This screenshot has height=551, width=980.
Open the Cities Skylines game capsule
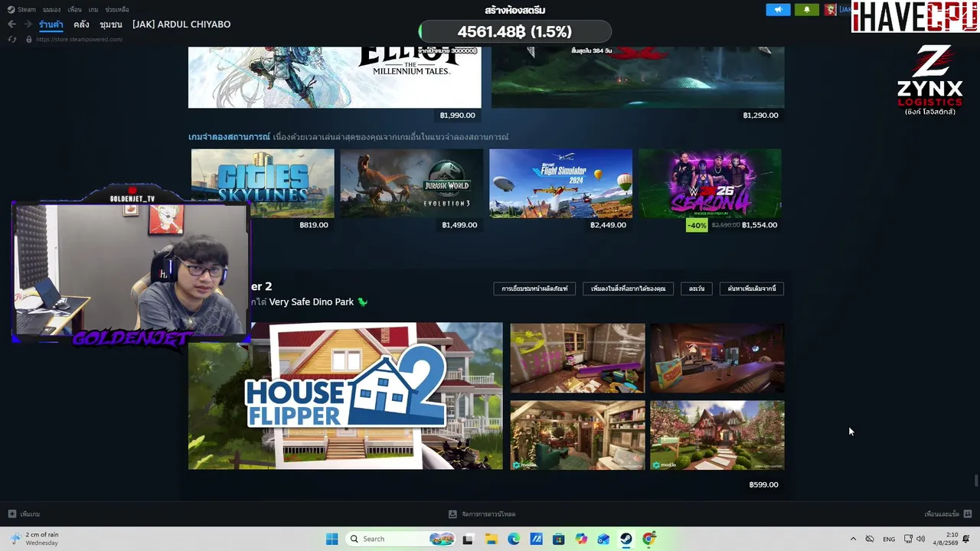pos(263,184)
